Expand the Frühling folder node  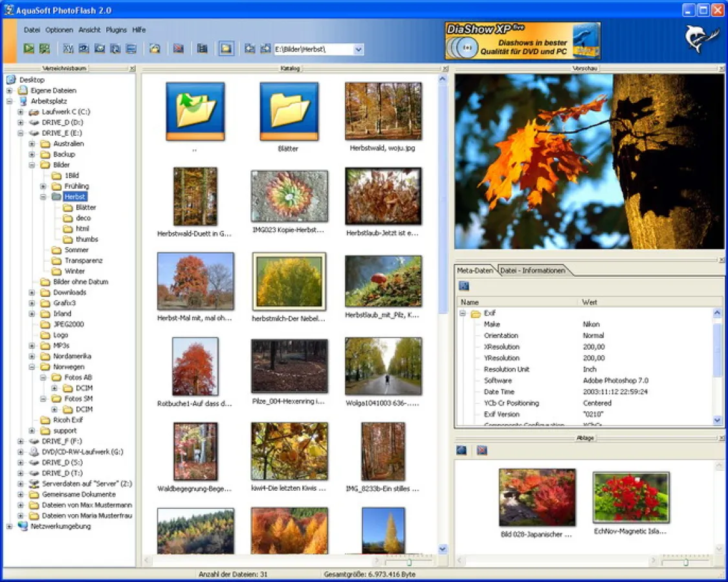43,186
